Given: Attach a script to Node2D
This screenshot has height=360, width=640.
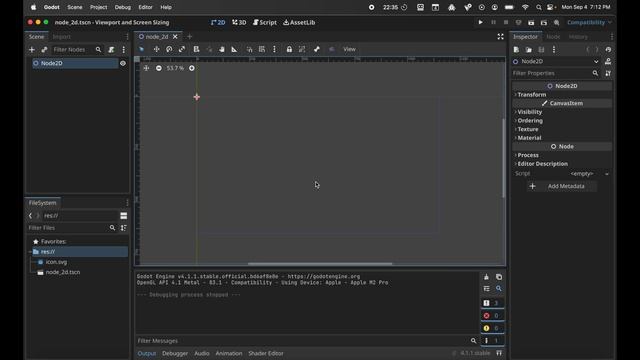Looking at the screenshot, I should (x=111, y=50).
